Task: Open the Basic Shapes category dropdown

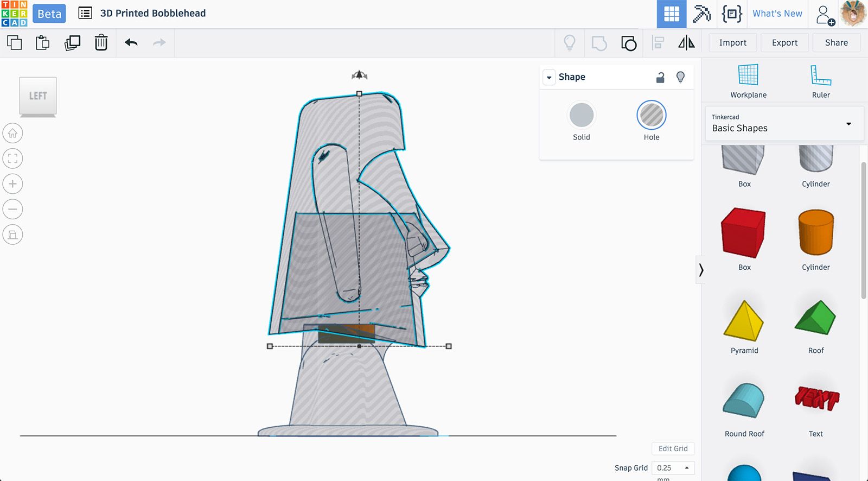Action: click(784, 124)
